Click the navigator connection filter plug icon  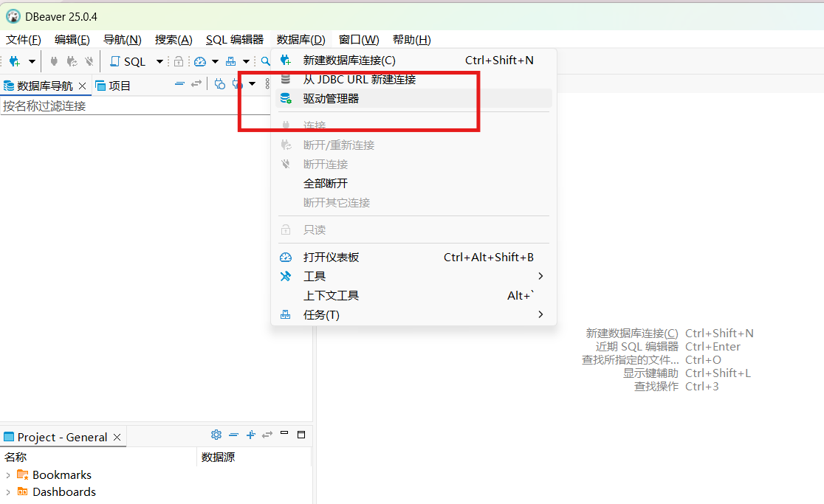point(220,83)
